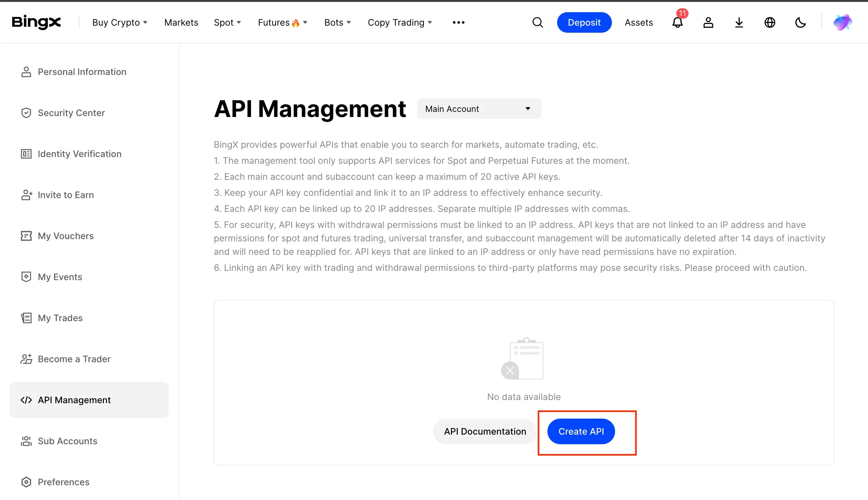Click the Preferences hexagon gear icon
Image resolution: width=868 pixels, height=500 pixels.
[x=26, y=482]
